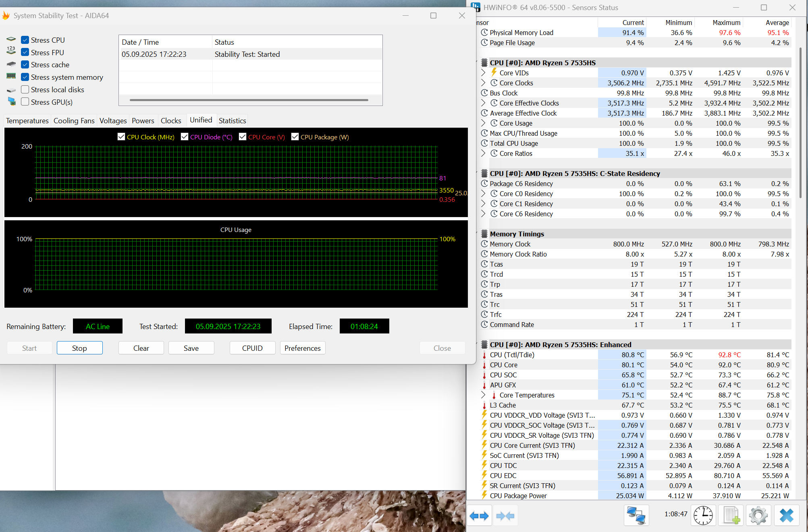The image size is (808, 532).
Task: Click the Elapsed Time display field
Action: [364, 326]
